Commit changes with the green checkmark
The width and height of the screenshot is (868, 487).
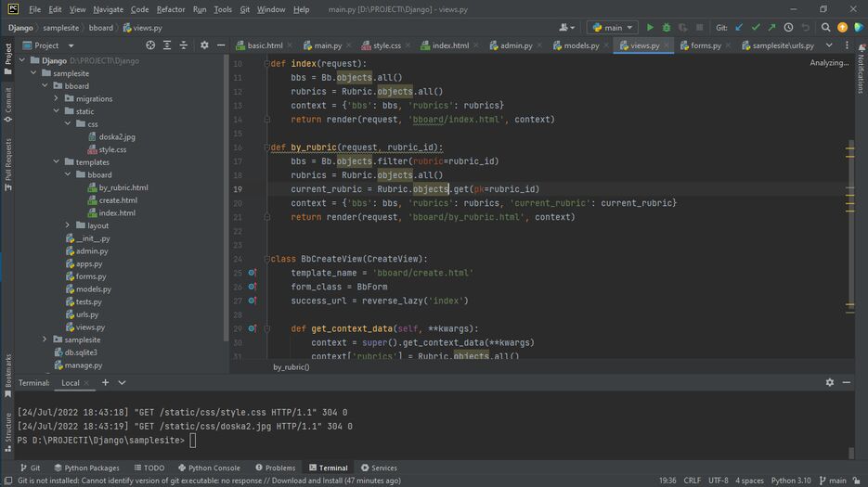tap(756, 27)
